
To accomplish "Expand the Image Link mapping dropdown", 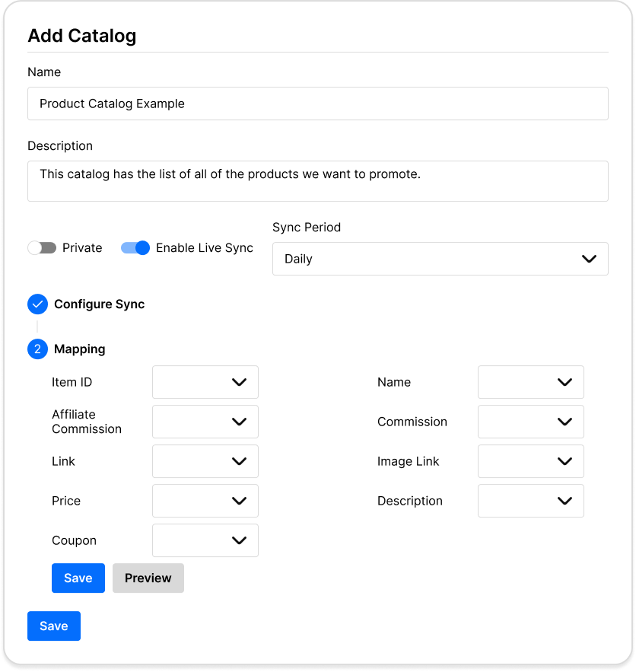I will (x=531, y=461).
